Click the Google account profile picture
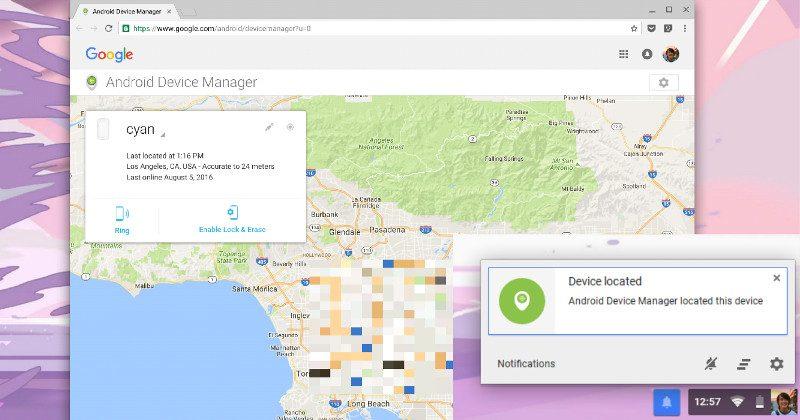 point(671,54)
